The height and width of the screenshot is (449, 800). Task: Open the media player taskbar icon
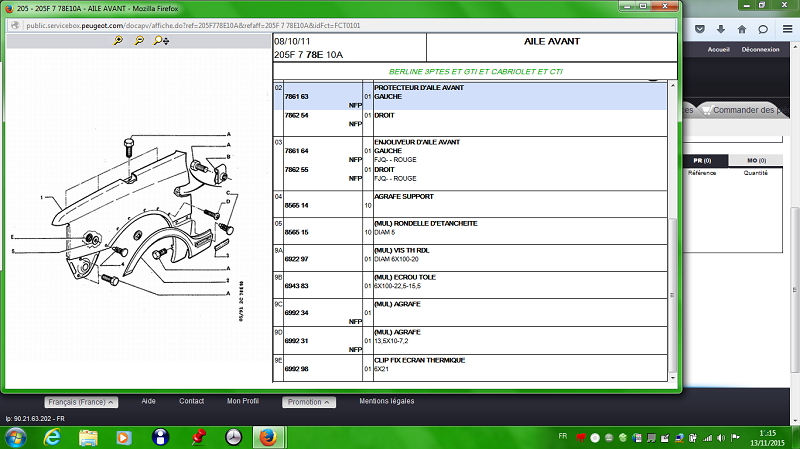point(123,438)
